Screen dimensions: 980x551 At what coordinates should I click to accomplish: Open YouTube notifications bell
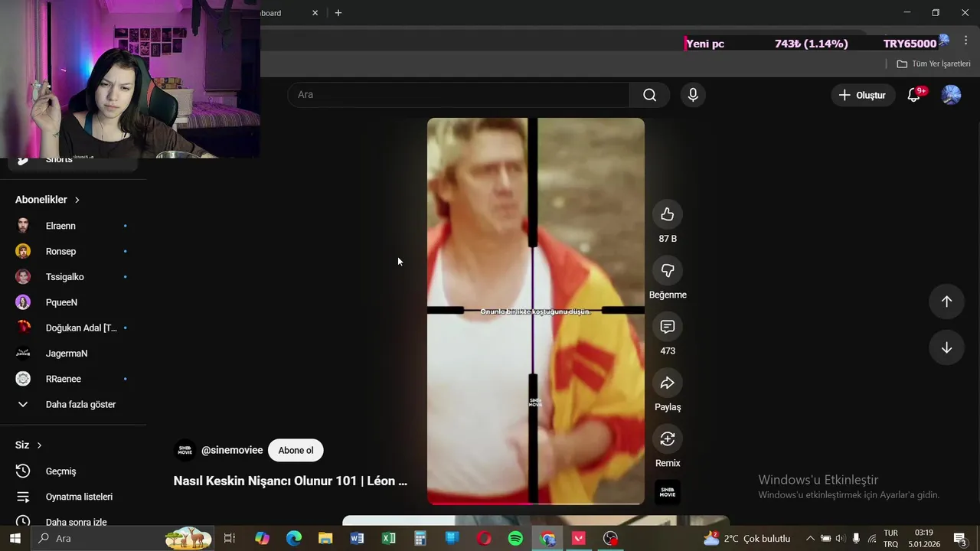(x=914, y=95)
